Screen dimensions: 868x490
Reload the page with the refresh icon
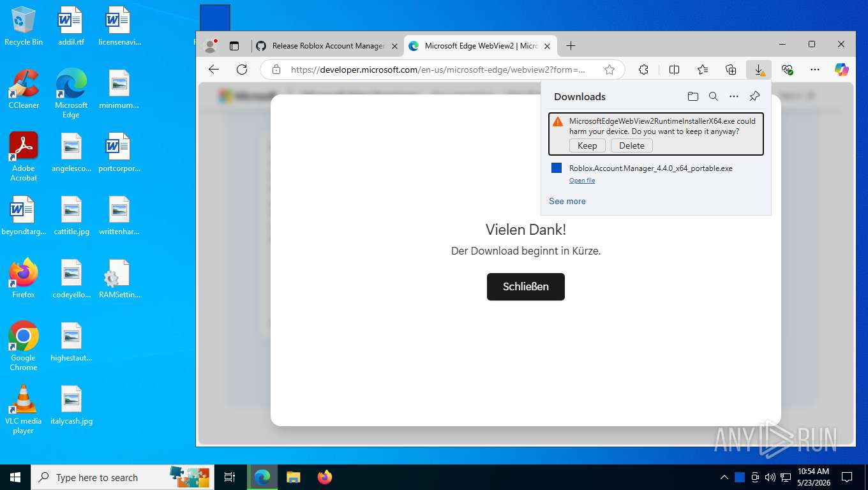[x=242, y=70]
